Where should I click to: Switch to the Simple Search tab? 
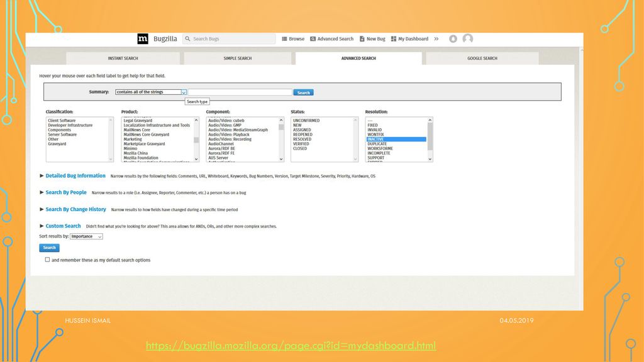pyautogui.click(x=237, y=58)
